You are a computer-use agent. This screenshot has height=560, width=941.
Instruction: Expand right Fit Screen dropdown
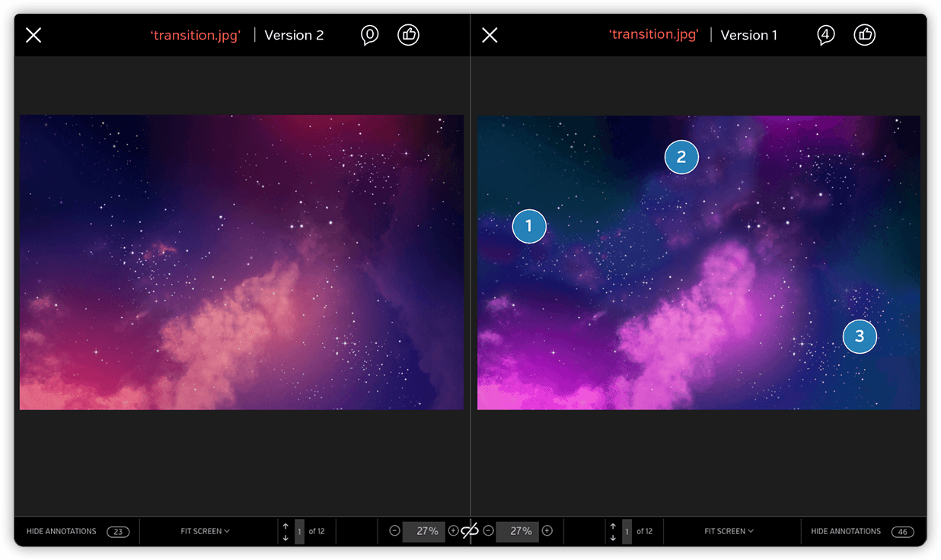[729, 531]
